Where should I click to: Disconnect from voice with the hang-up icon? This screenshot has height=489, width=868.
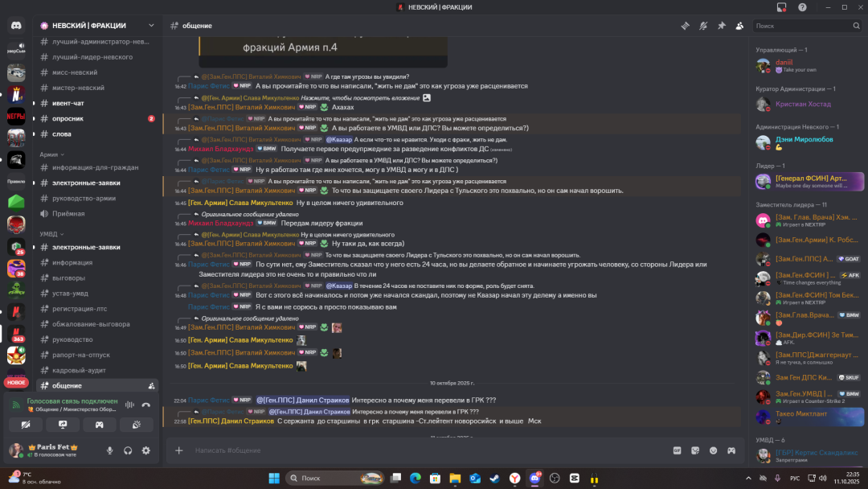click(x=146, y=405)
